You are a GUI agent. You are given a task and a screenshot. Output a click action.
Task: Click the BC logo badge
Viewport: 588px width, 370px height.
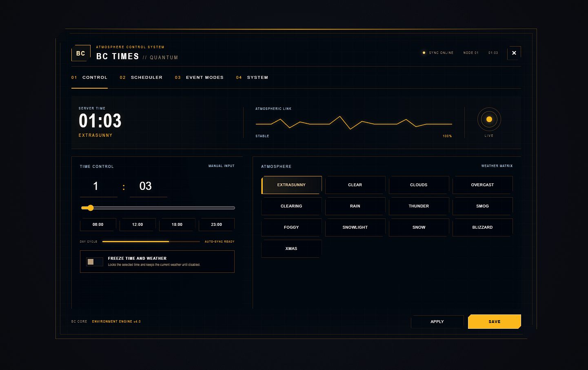point(81,53)
